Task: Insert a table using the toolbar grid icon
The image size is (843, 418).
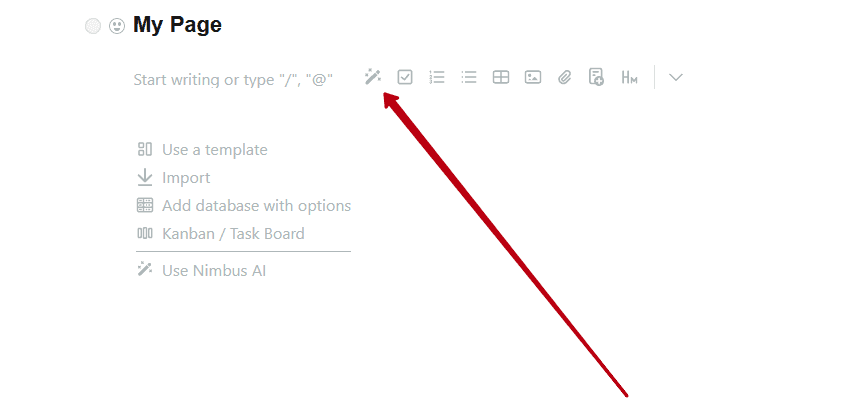Action: [x=501, y=77]
